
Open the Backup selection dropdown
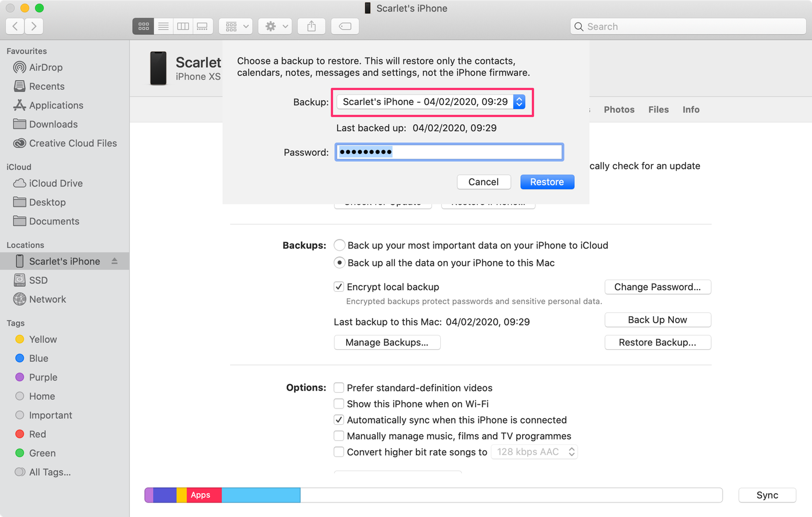431,102
